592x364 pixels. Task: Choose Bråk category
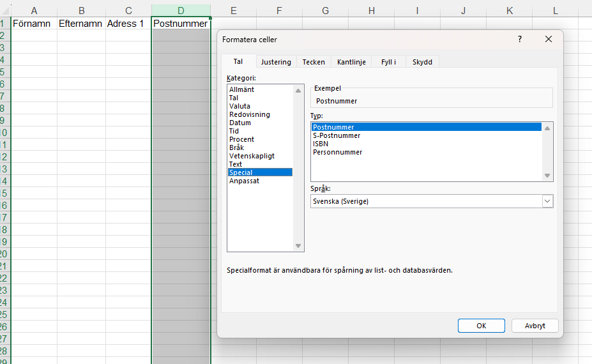click(260, 148)
